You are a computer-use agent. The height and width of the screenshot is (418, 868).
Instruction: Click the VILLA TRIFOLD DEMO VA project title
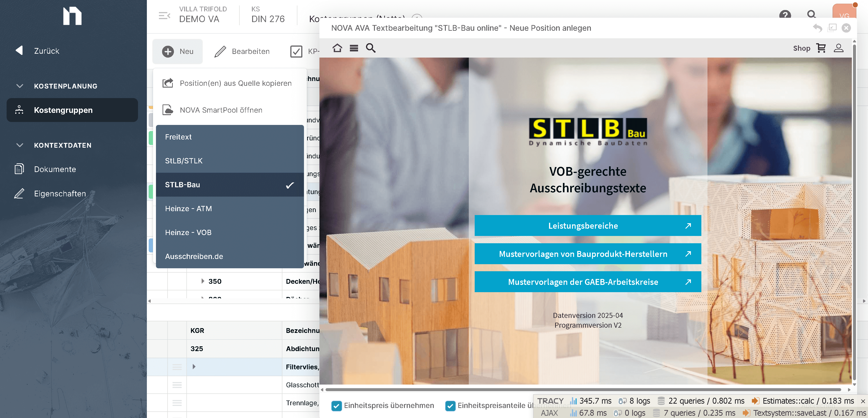203,15
